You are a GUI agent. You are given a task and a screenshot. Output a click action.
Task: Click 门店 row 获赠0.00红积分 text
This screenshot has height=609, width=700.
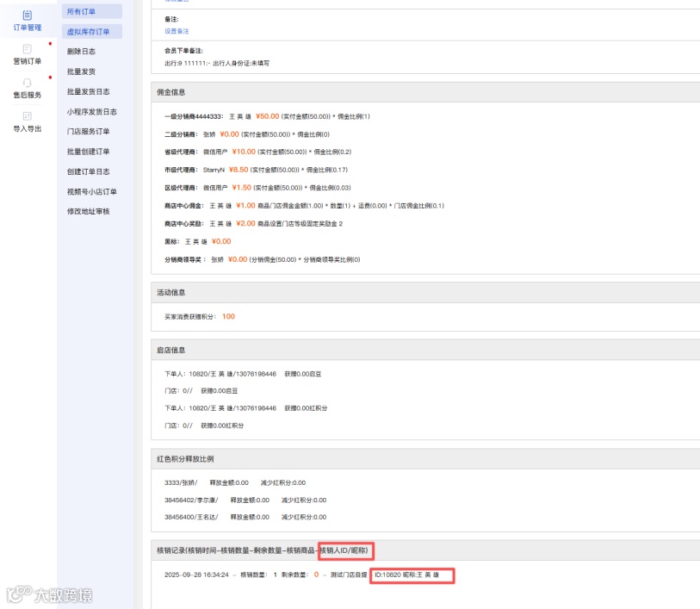(222, 426)
